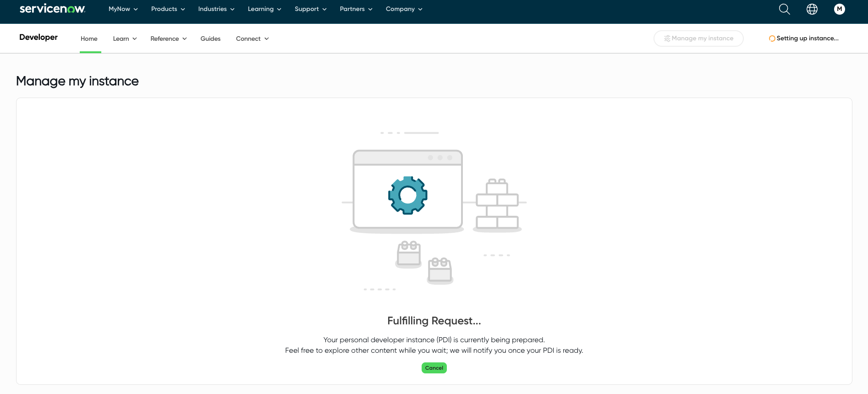Click the 'currently being prepared' message
Viewport: 868px width, 394px height.
tap(434, 340)
